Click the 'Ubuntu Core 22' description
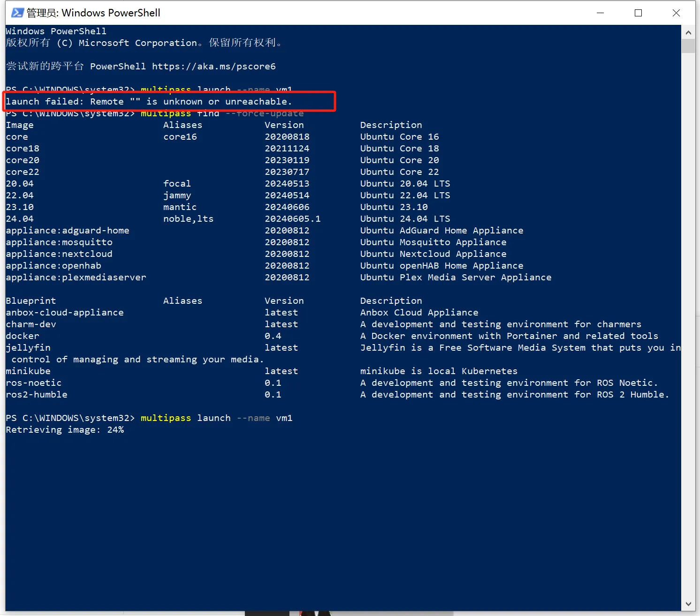This screenshot has height=616, width=700. 399,172
